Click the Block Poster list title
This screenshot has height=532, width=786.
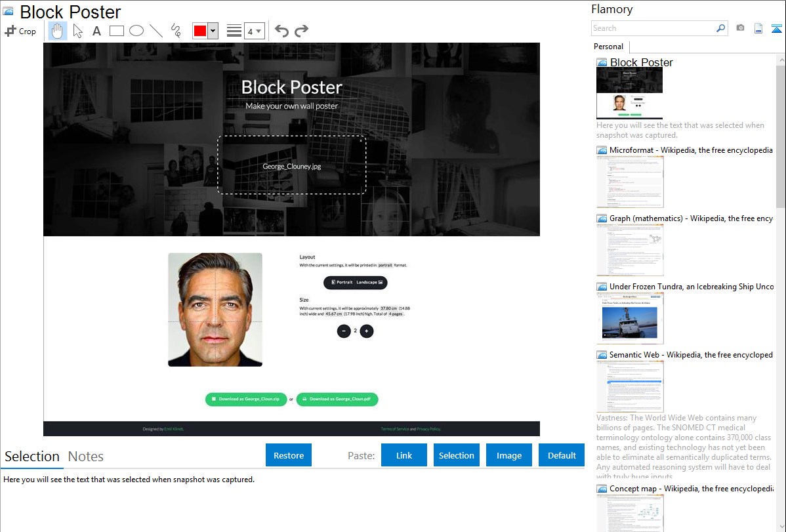(641, 62)
